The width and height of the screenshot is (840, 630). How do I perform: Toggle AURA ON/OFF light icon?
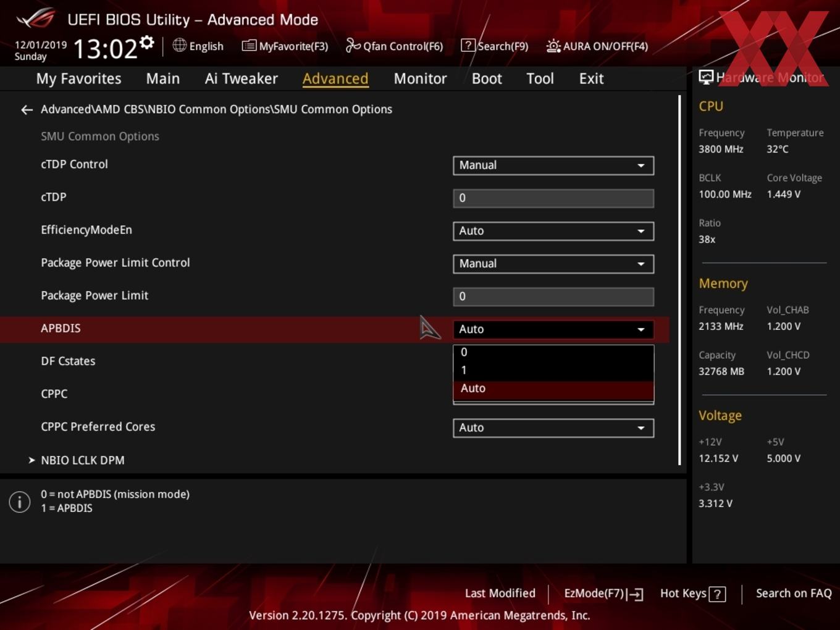(553, 46)
